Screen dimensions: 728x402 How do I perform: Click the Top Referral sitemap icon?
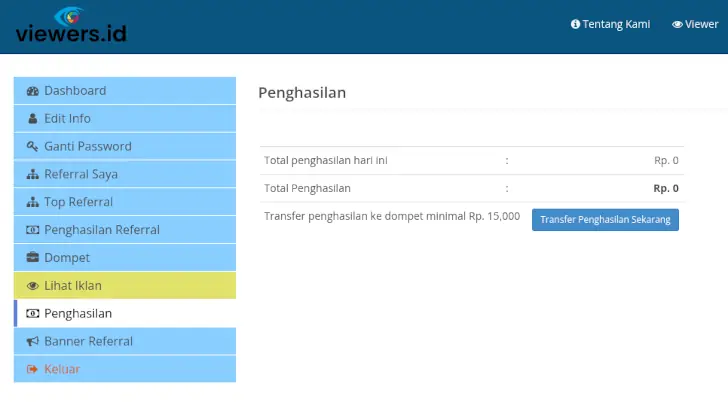coord(32,202)
